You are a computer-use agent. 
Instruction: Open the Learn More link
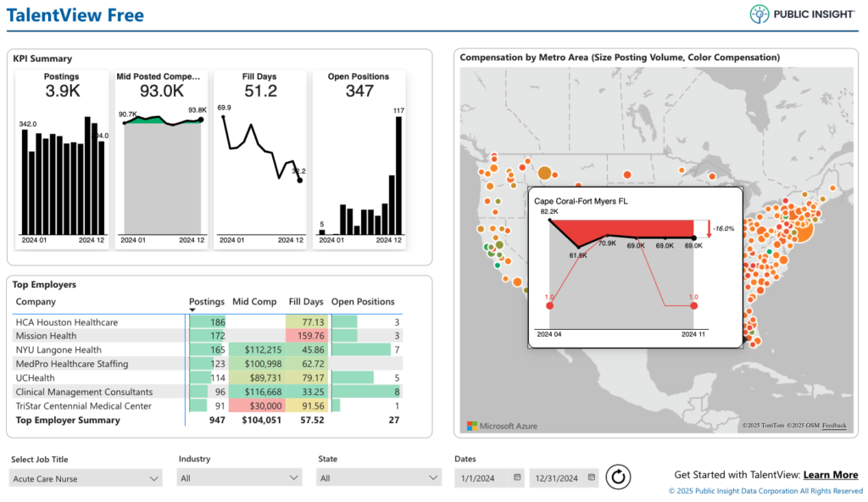831,475
